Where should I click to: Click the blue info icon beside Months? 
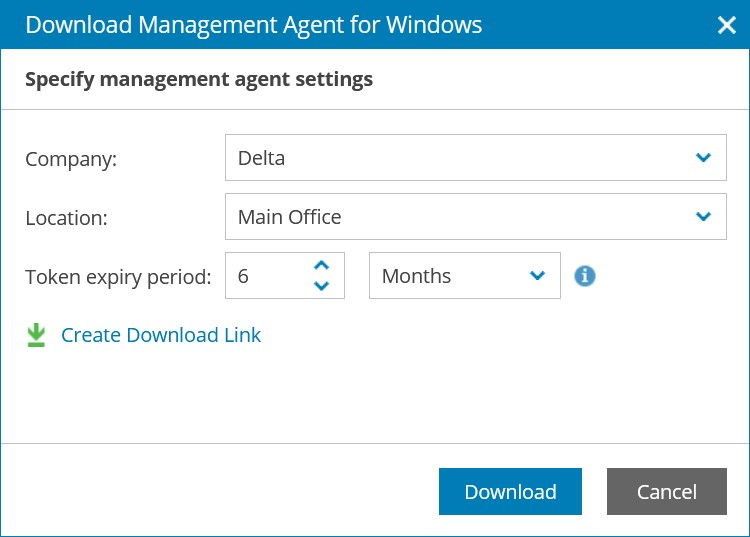tap(585, 276)
